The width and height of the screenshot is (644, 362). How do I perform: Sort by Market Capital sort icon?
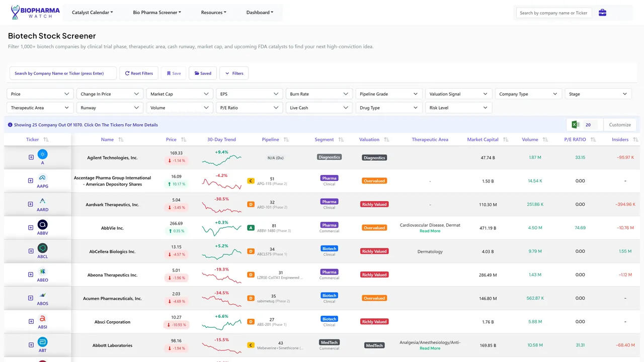[x=506, y=140]
